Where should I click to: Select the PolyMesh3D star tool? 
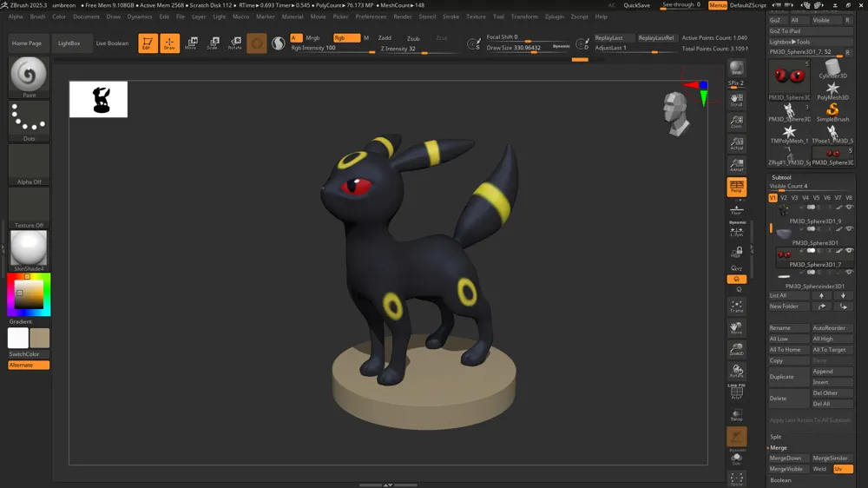832,91
